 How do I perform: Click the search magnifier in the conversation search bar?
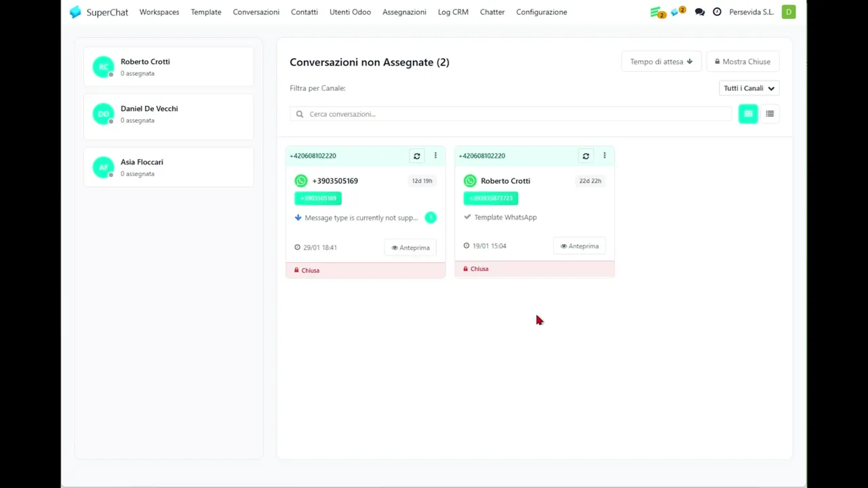point(300,114)
